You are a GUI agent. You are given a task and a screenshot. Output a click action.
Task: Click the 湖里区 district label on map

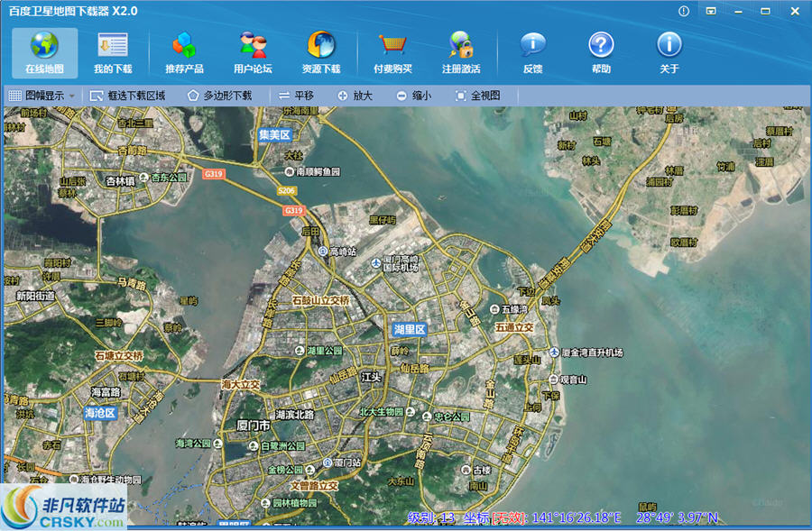[x=409, y=330]
